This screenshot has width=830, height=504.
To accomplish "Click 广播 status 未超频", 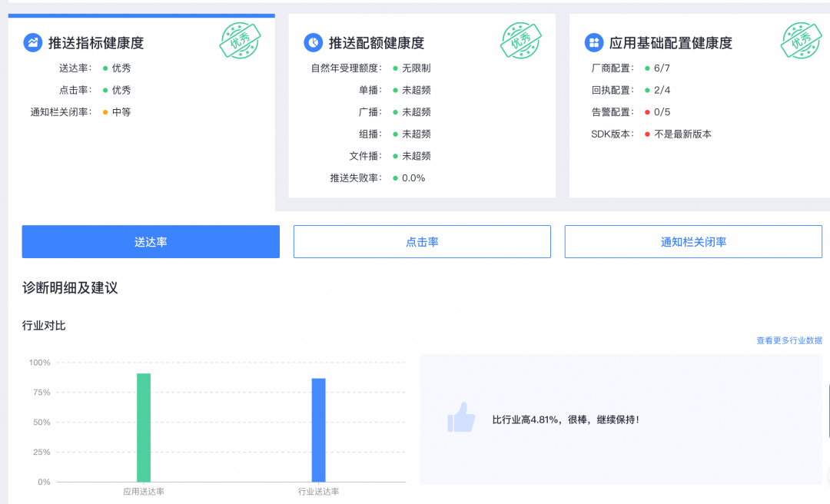I will tap(416, 112).
